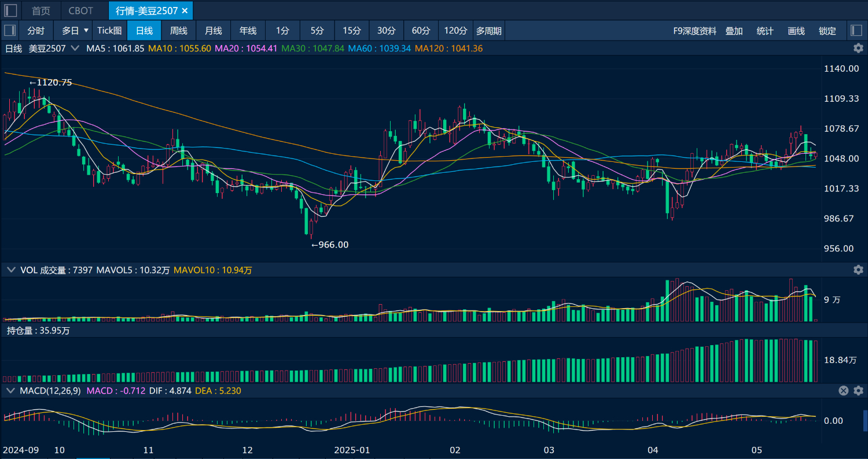Click the 1140.00 price axis label
Image resolution: width=868 pixels, height=459 pixels.
(841, 69)
